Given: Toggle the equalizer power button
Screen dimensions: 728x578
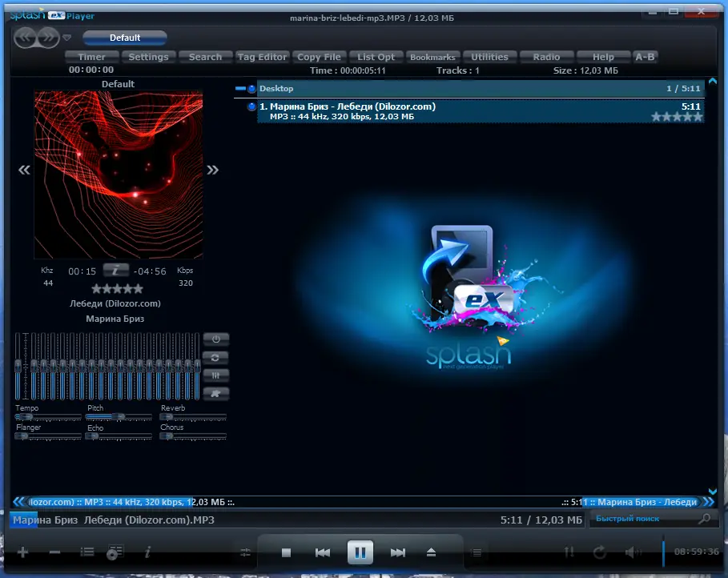Looking at the screenshot, I should tap(215, 339).
